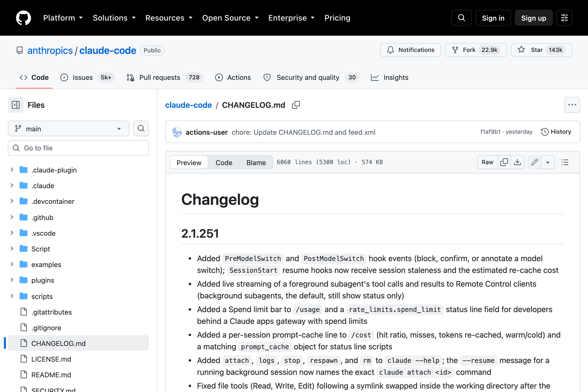
Task: Open the Pricing page link
Action: coord(337,18)
